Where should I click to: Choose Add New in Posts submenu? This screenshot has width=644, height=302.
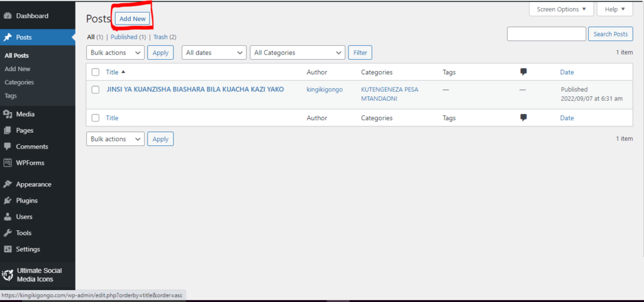coord(18,69)
